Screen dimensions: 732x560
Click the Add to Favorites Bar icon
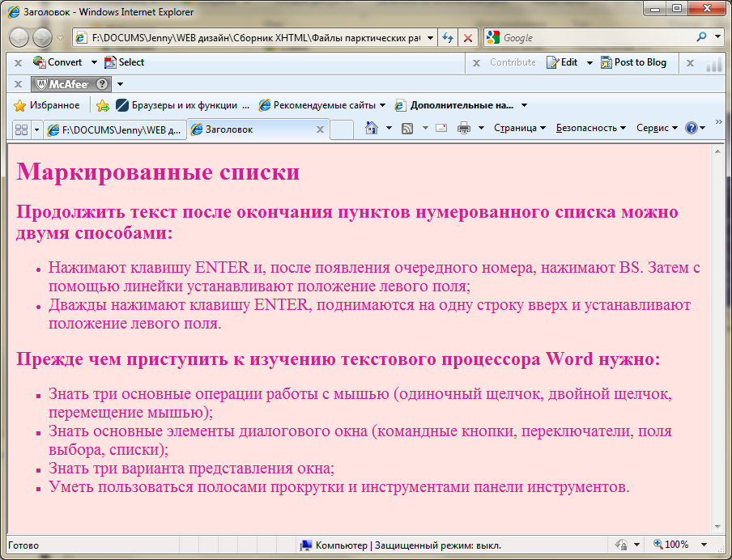[x=103, y=105]
